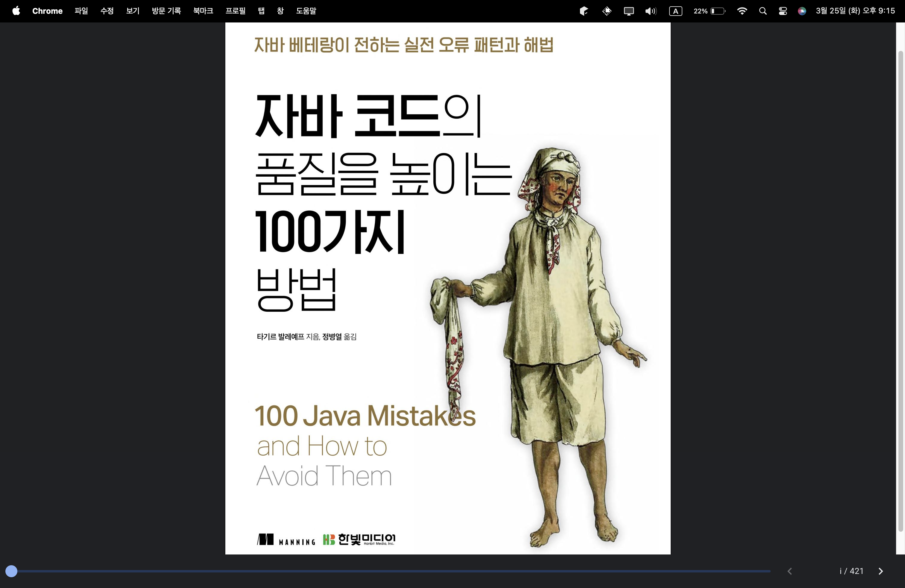Open the 파일 menu
This screenshot has height=588, width=905.
pos(81,11)
